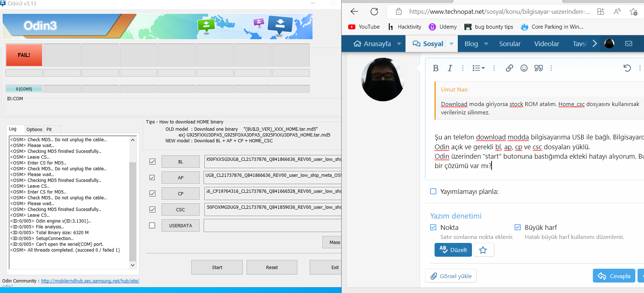View site security info lock icon
This screenshot has width=644, height=293.
pos(399,12)
